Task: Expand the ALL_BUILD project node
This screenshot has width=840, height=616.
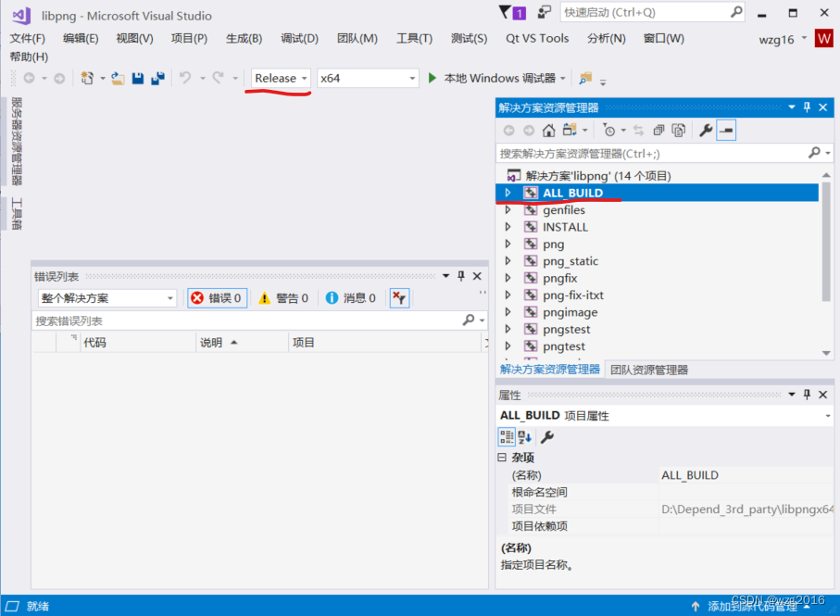Action: (507, 193)
